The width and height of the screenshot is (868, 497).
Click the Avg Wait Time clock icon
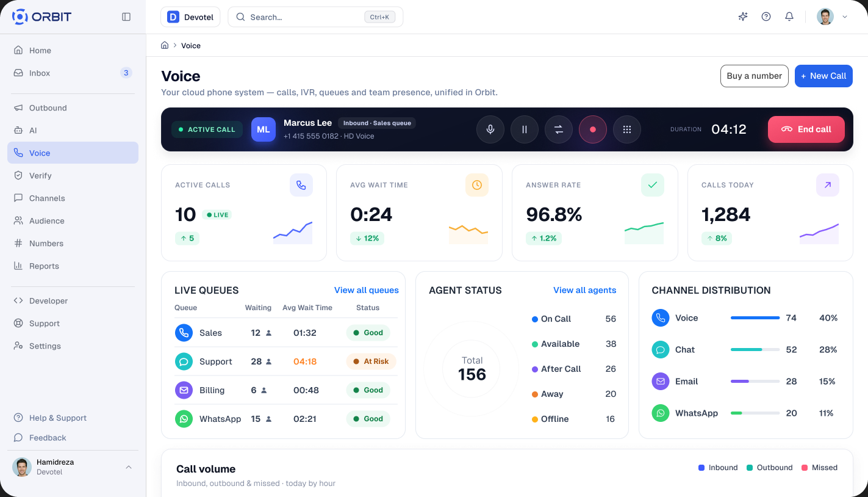[477, 185]
